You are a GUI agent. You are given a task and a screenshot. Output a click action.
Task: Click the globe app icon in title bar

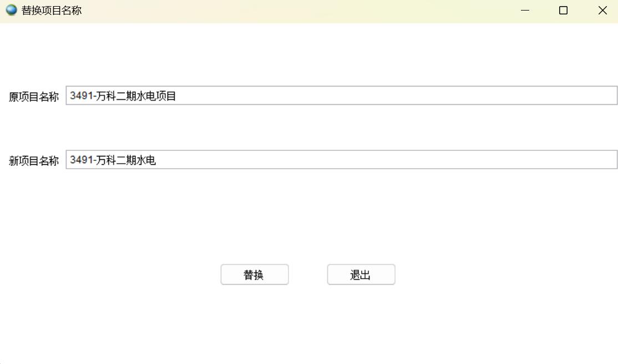tap(11, 10)
